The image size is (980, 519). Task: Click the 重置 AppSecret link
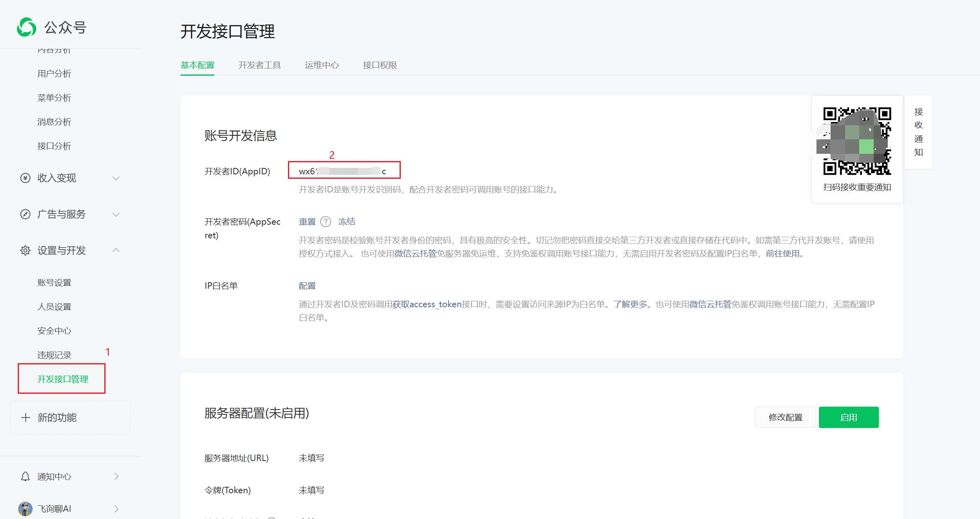coord(307,221)
